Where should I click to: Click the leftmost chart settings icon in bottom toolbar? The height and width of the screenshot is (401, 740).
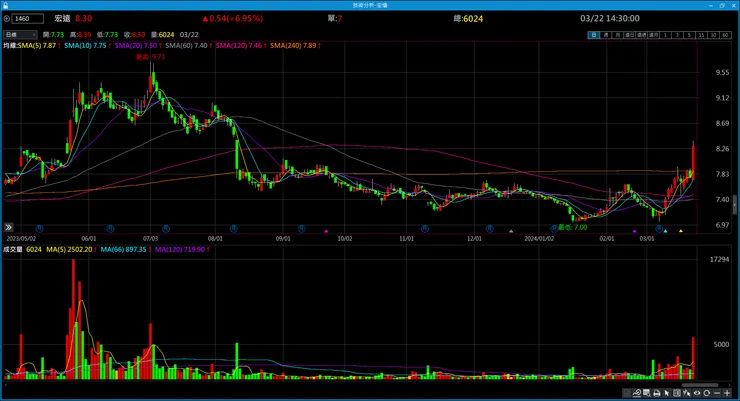pos(626,393)
